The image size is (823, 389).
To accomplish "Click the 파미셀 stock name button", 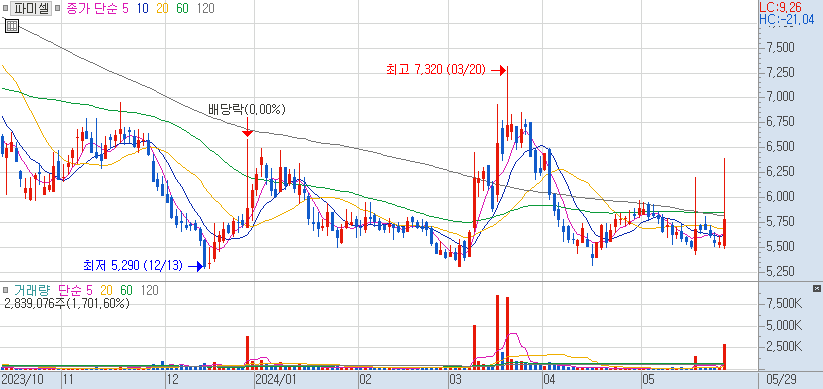I will pyautogui.click(x=31, y=8).
